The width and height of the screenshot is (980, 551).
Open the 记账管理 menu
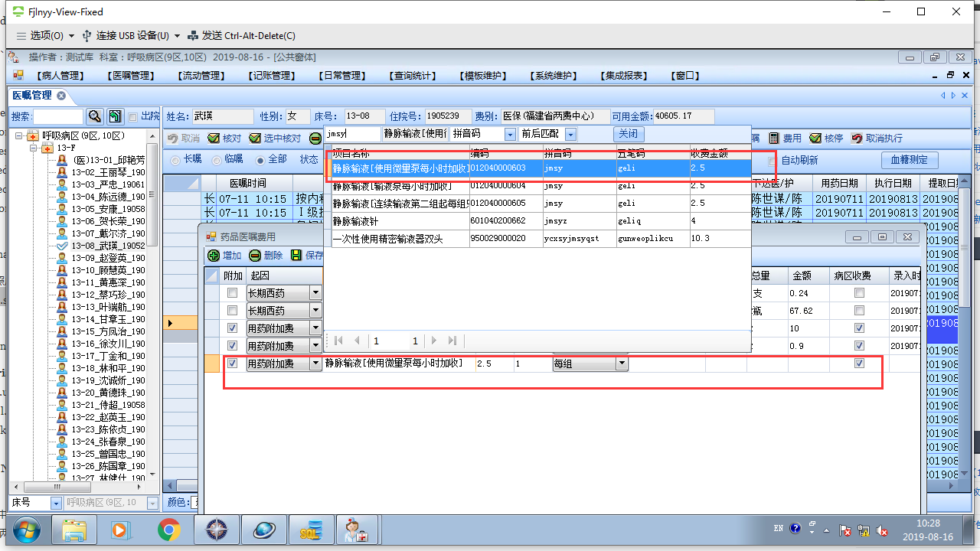[272, 76]
